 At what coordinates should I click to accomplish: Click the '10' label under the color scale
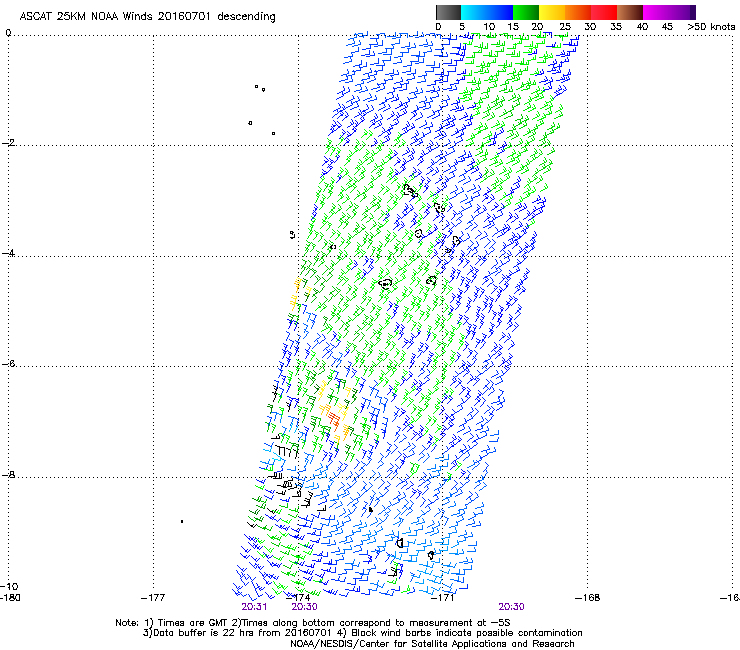(x=489, y=27)
